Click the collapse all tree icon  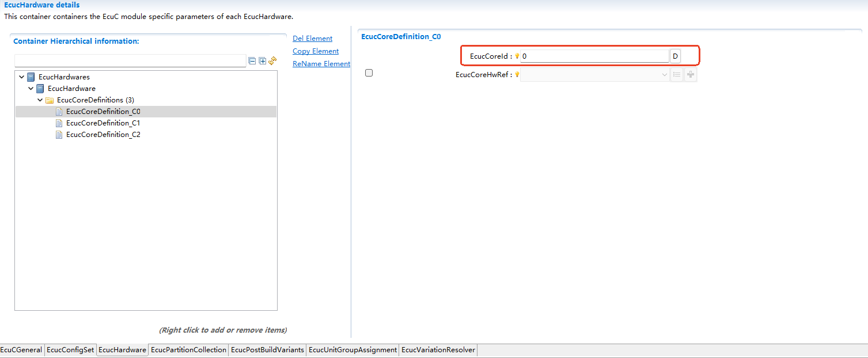point(252,61)
